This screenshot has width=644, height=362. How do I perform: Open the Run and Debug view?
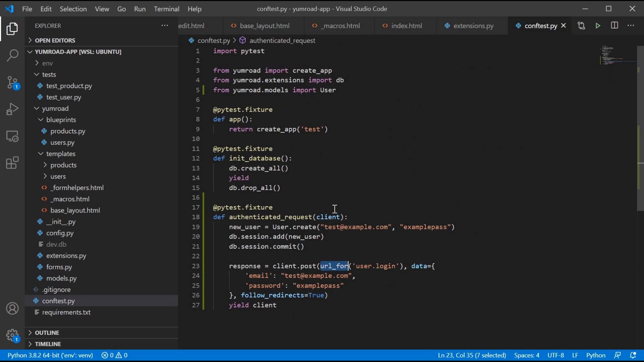(12, 109)
